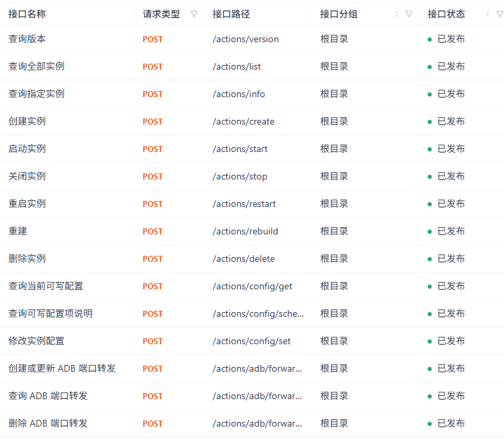The height and width of the screenshot is (442, 504).
Task: Click 根目录 in the 查询全部实例 row
Action: point(334,66)
